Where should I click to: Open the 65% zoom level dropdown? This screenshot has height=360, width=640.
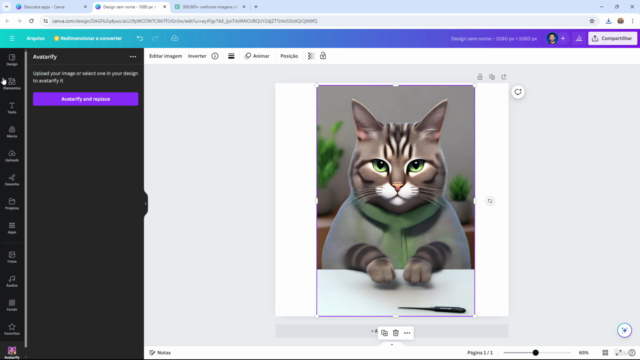click(584, 353)
